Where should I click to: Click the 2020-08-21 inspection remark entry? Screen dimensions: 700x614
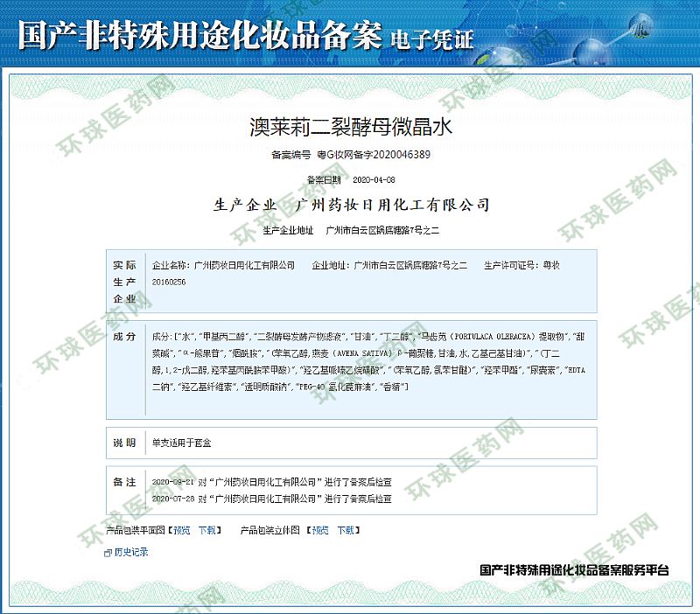click(271, 482)
